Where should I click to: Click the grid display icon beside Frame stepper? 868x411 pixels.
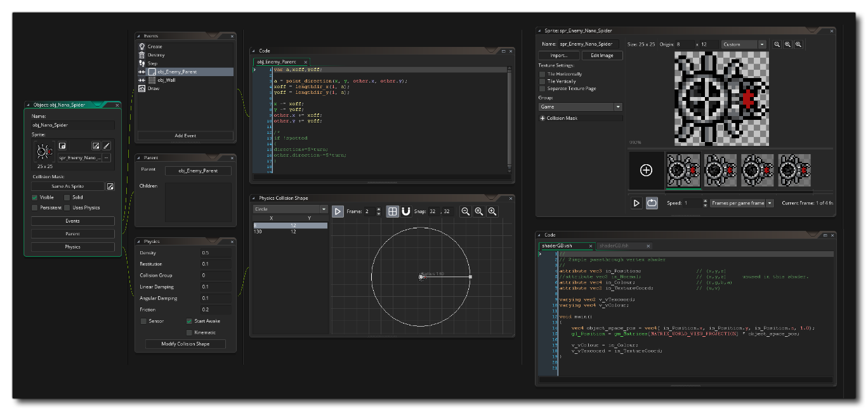click(393, 210)
